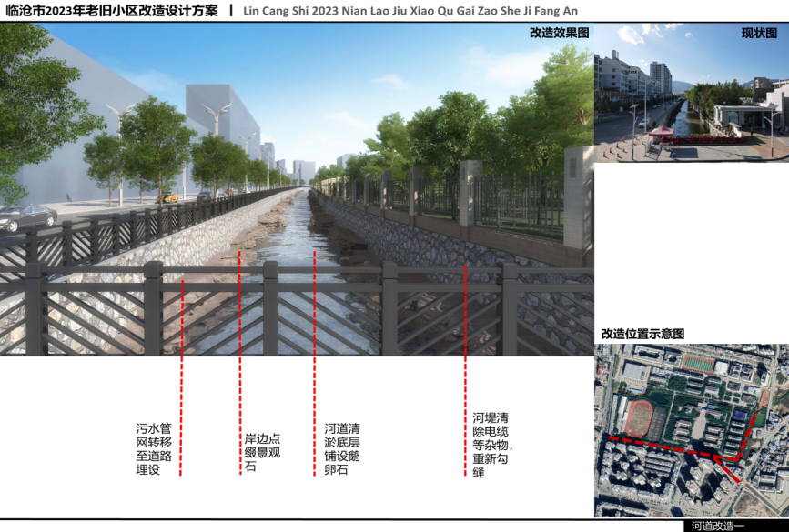
Task: Click the main river renovation rendering image
Action: point(297,189)
